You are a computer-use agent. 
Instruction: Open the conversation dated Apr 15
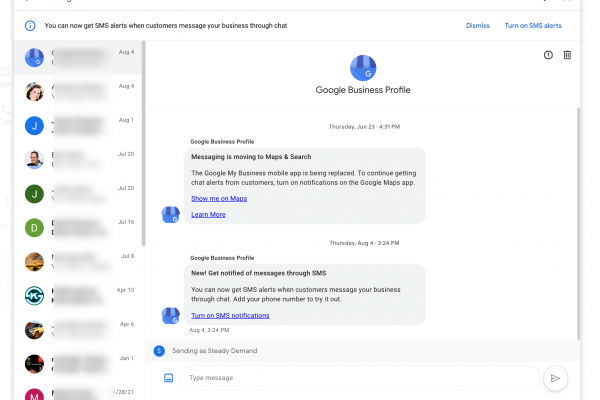pyautogui.click(x=80, y=296)
